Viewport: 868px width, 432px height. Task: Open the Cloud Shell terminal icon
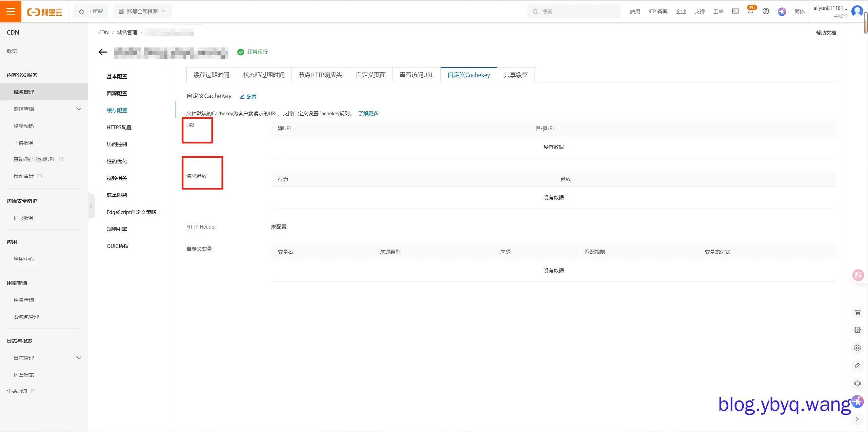pos(735,11)
